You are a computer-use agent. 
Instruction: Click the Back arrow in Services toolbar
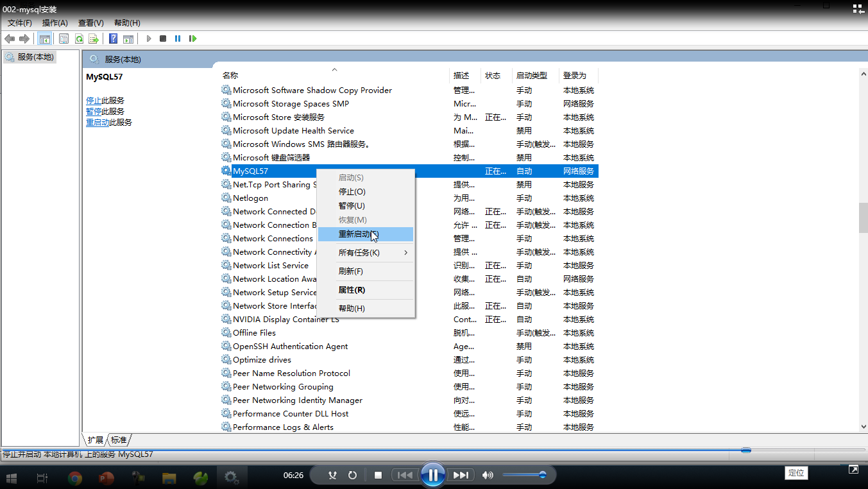(10, 39)
